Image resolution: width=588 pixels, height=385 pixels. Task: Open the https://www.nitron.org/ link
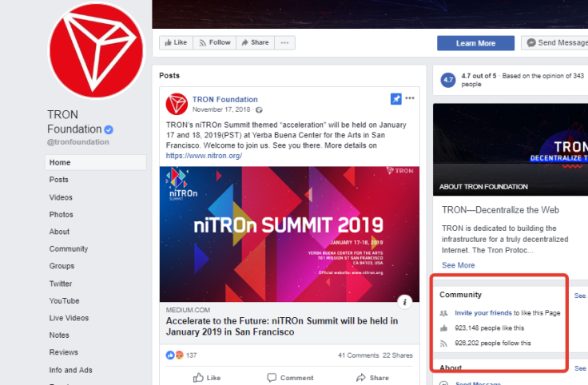(x=204, y=156)
